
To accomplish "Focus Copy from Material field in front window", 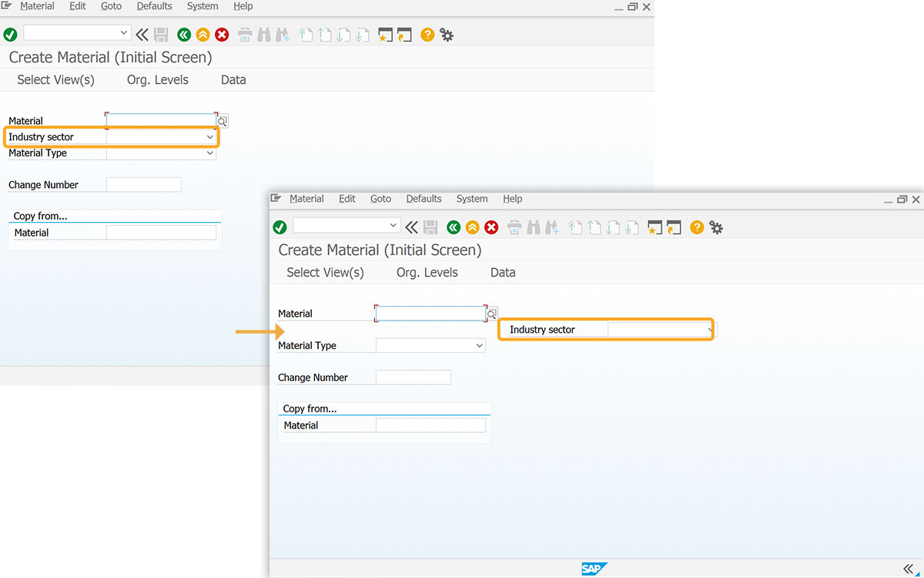I will (x=430, y=425).
